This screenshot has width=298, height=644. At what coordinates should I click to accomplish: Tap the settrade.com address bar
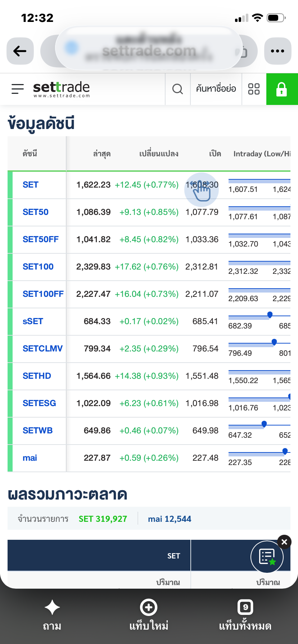[149, 51]
